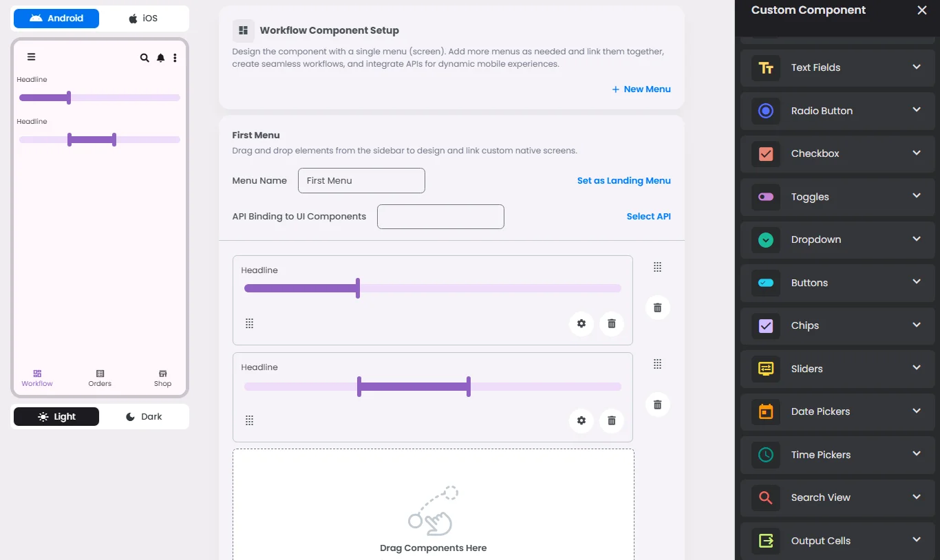Viewport: 940px width, 560px height.
Task: Open the Orders tab in phone preview
Action: pyautogui.click(x=100, y=378)
